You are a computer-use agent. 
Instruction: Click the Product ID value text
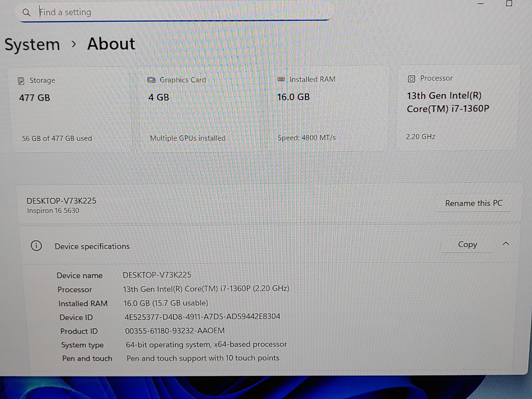click(175, 331)
